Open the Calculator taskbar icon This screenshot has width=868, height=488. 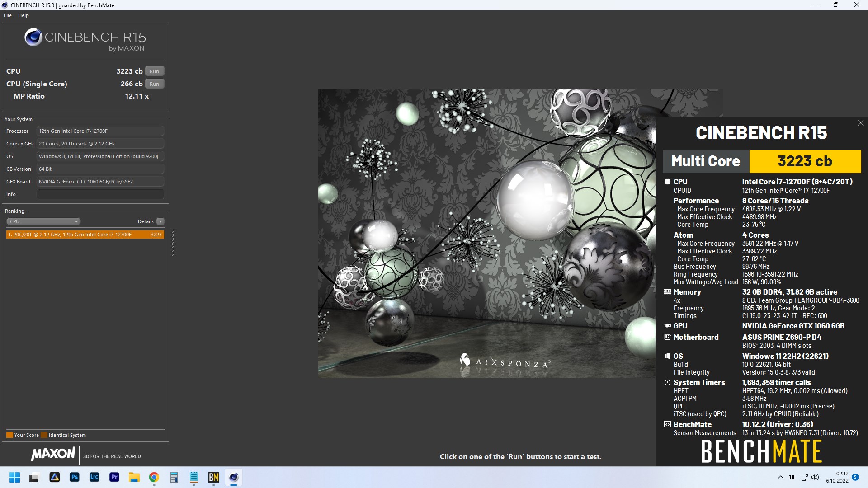pos(174,477)
